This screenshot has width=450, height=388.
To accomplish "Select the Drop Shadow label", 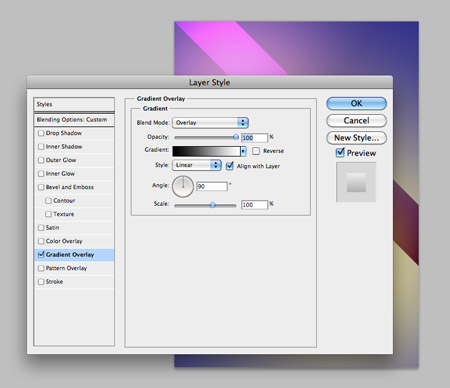I will [x=64, y=133].
